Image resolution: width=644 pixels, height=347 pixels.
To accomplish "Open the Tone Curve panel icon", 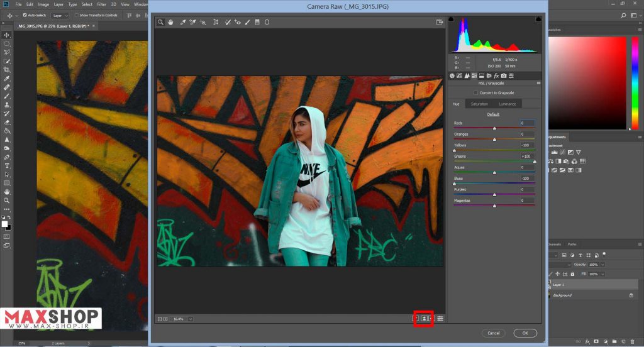I will [460, 75].
